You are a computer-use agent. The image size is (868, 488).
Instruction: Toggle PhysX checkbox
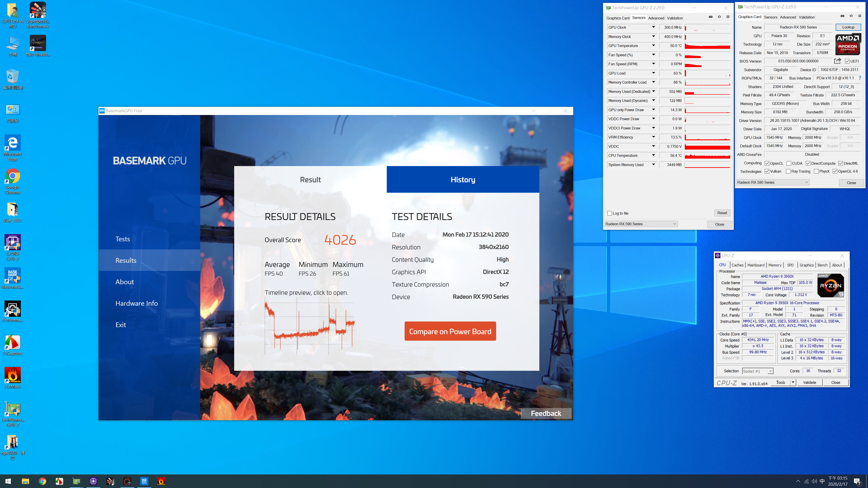(816, 171)
